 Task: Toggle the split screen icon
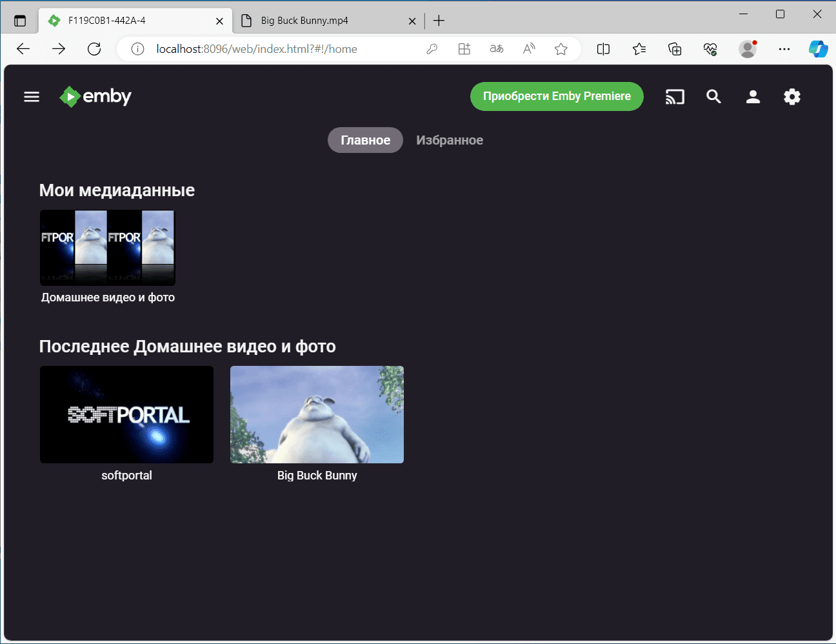[x=603, y=49]
